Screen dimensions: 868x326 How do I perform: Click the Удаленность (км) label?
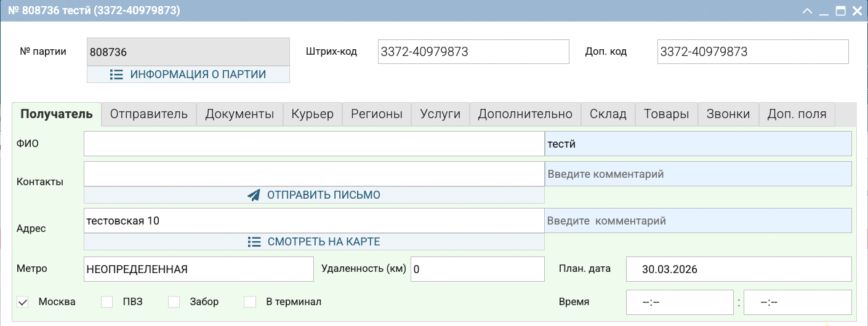[x=364, y=269]
